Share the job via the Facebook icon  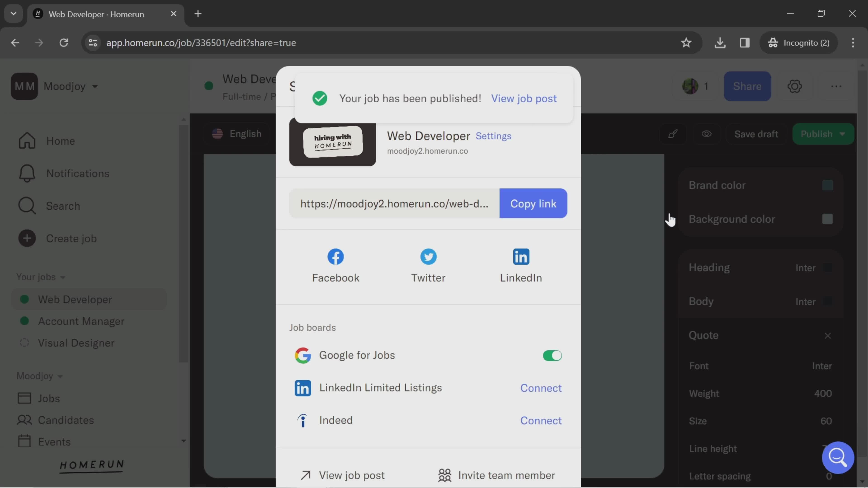336,257
